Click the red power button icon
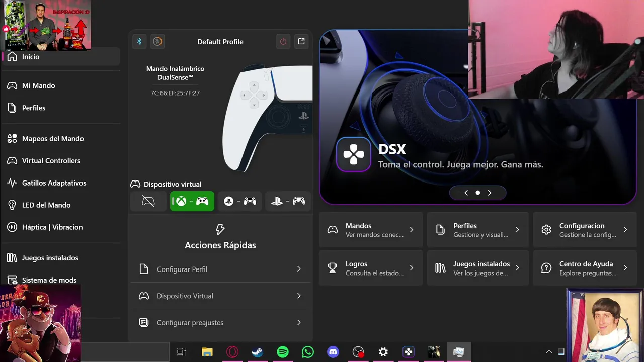The width and height of the screenshot is (644, 362). [x=283, y=41]
